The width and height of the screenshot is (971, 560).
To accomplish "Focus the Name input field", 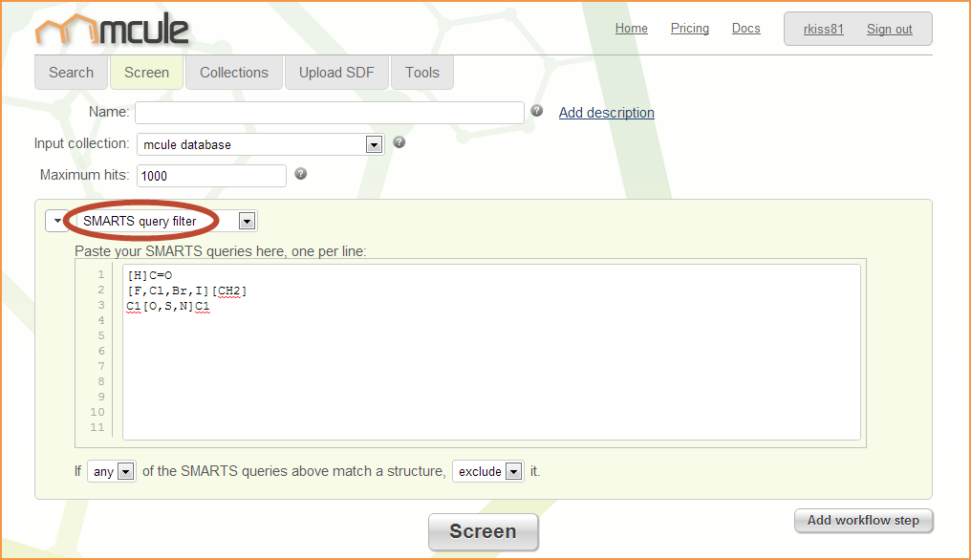I will click(330, 113).
